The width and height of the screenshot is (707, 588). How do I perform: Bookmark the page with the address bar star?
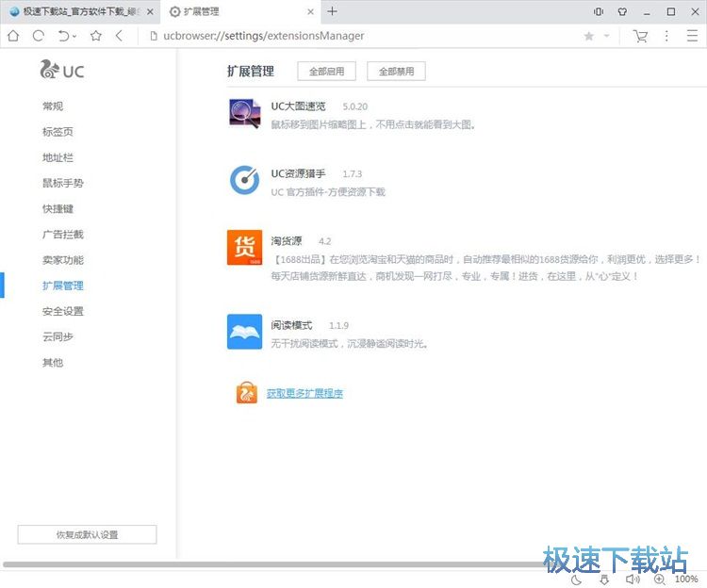588,36
